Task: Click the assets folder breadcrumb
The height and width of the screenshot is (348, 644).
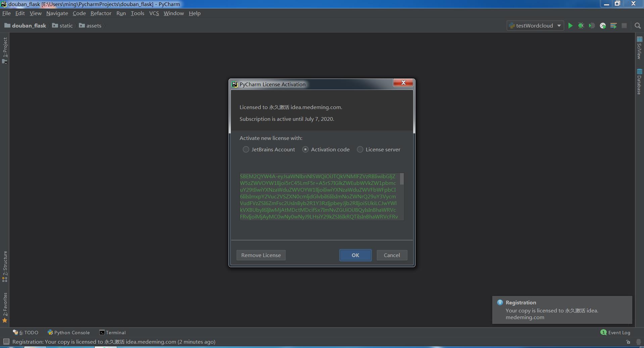Action: [90, 26]
